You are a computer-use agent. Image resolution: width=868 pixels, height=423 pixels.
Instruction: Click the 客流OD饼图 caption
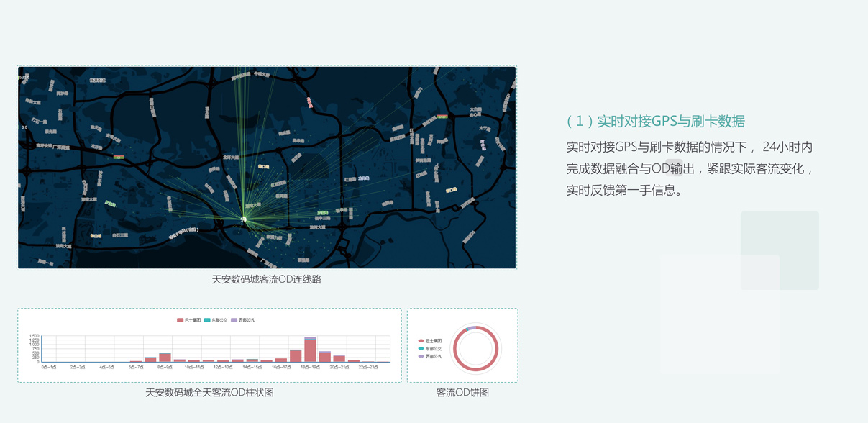point(462,393)
